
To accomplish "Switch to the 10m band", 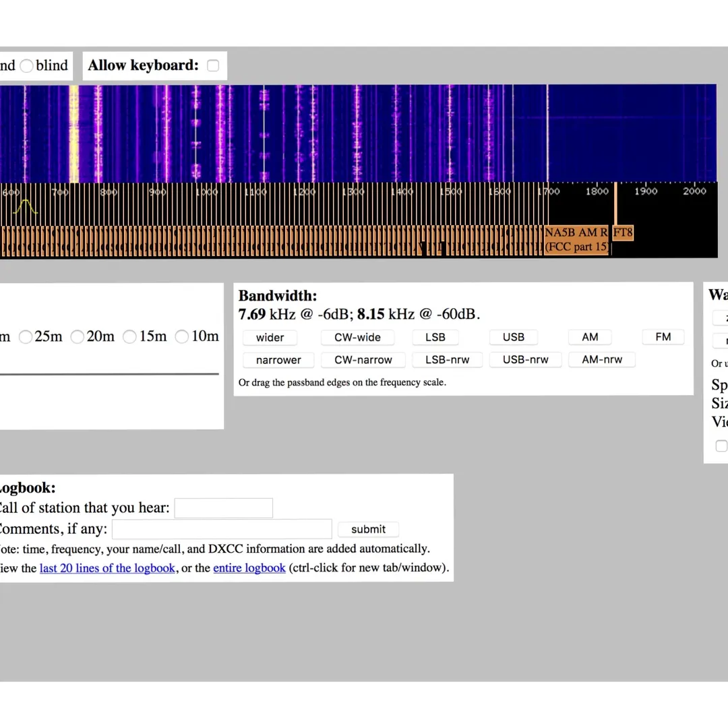I will tap(182, 336).
